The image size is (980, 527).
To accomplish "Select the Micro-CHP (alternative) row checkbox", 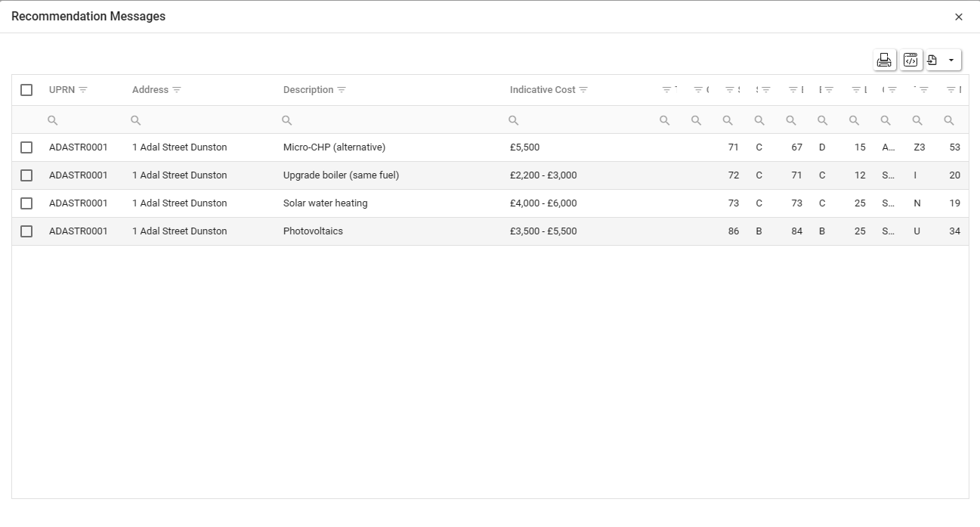I will [x=26, y=147].
